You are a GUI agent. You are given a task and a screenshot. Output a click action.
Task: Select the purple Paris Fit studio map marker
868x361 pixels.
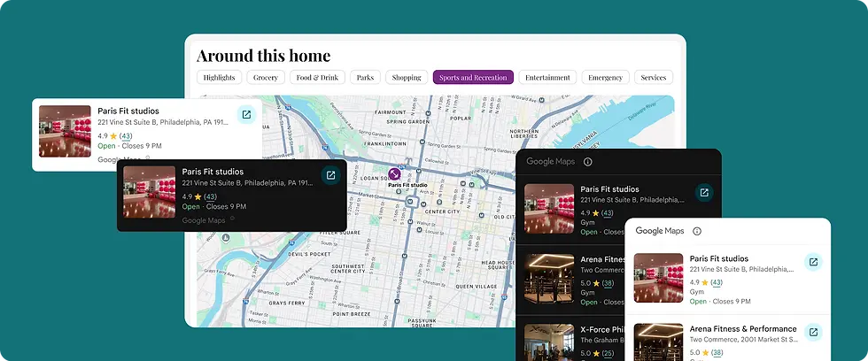[x=395, y=174]
